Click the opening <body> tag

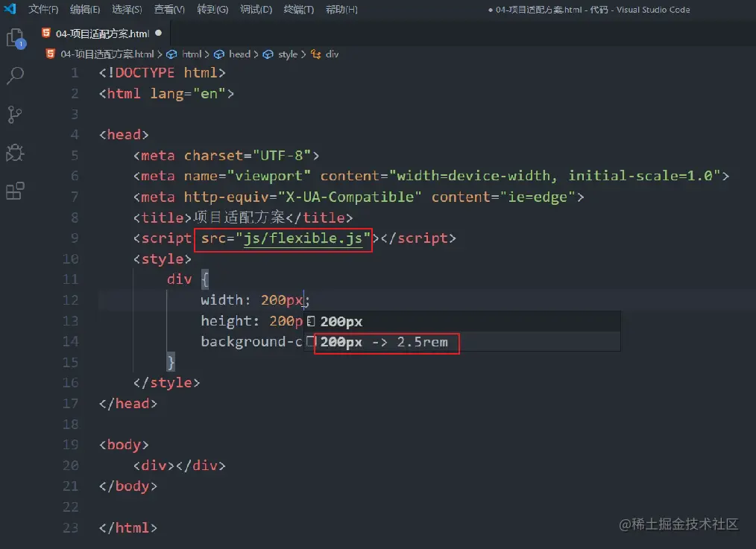[124, 445]
